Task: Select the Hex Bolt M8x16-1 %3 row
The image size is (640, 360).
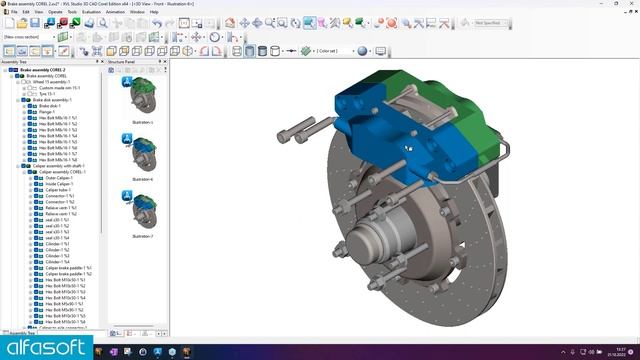Action: pos(58,130)
